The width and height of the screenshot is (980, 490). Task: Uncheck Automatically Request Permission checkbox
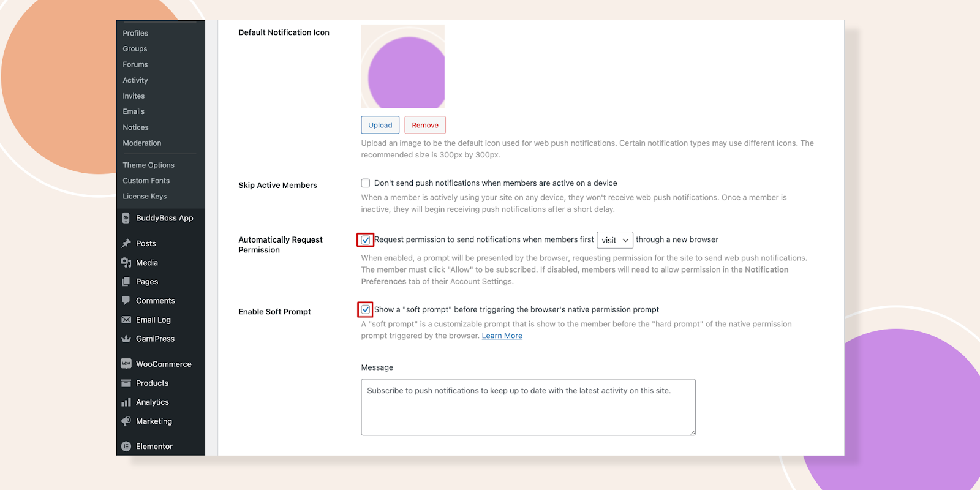366,240
